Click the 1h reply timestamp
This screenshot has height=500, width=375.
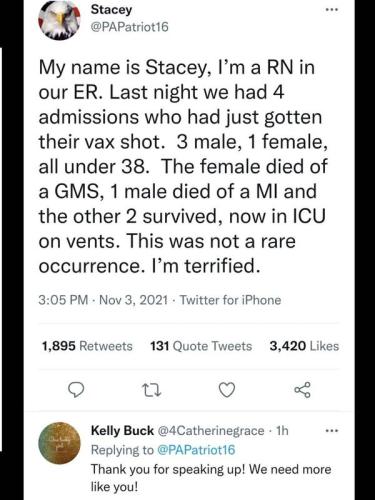pyautogui.click(x=282, y=431)
